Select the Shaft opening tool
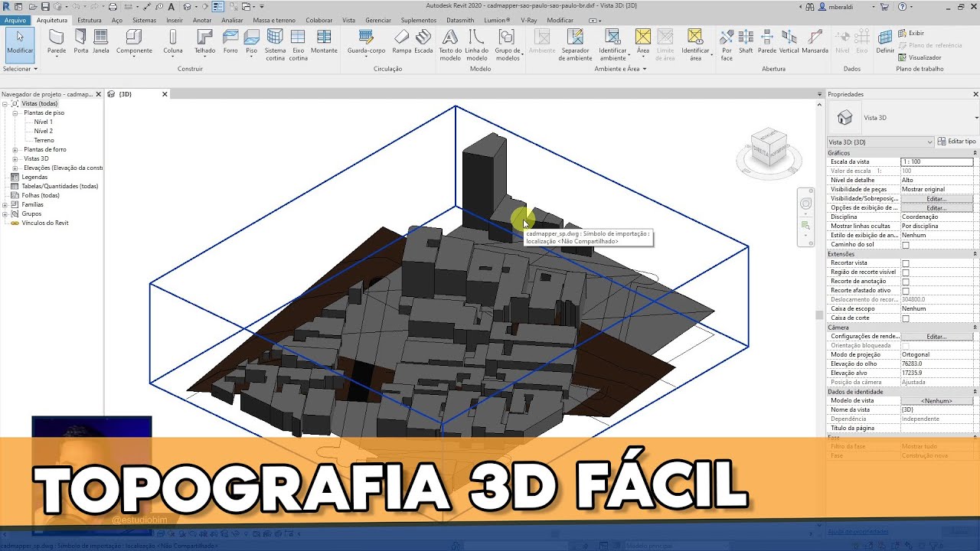The image size is (980, 551). click(x=746, y=43)
